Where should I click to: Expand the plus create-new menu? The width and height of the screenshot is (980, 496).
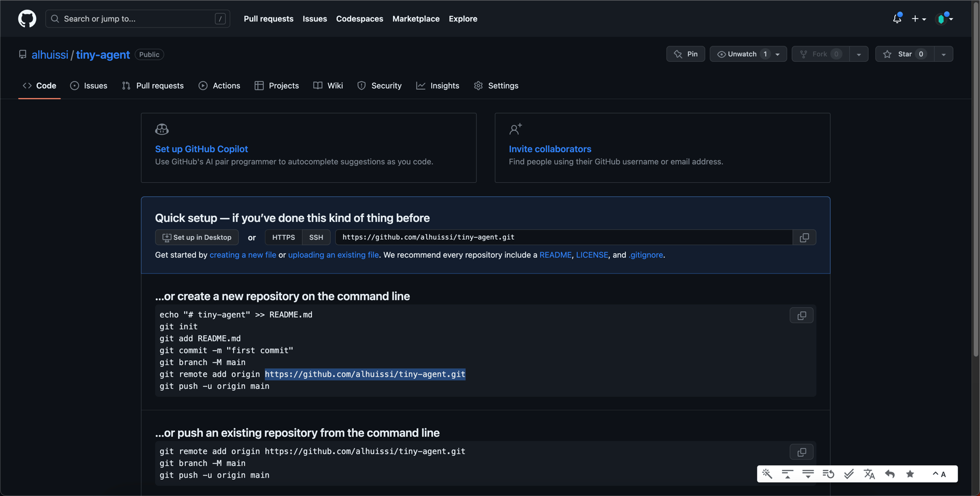tap(919, 19)
